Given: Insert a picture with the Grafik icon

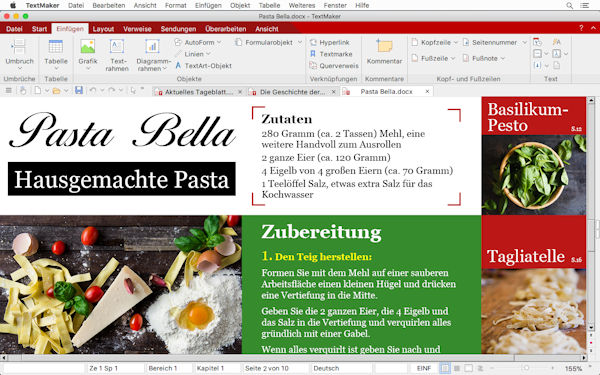Looking at the screenshot, I should click(x=88, y=47).
